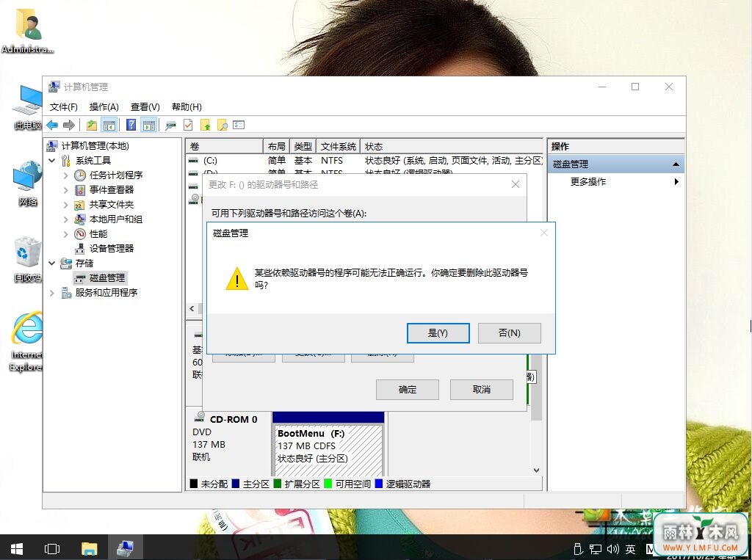Screen dimensions: 752x560
Task: Decline with 否(N) button
Action: pyautogui.click(x=510, y=332)
